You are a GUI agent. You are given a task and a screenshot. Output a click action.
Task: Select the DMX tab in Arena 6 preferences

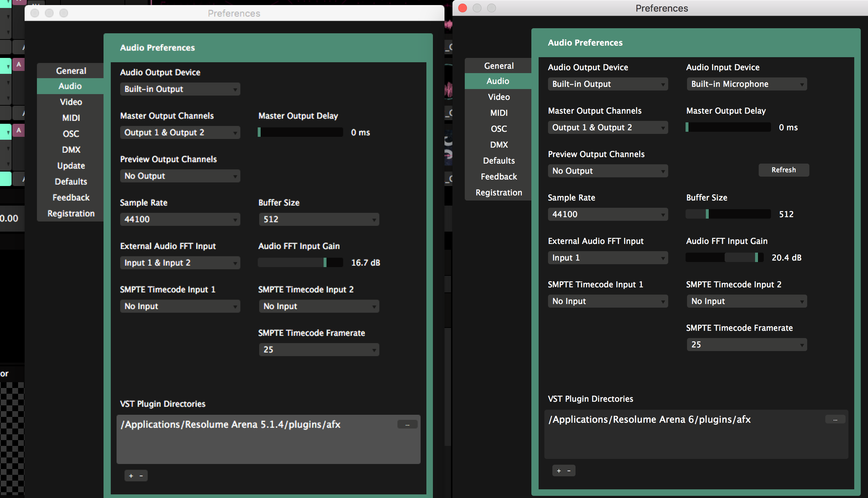[498, 145]
